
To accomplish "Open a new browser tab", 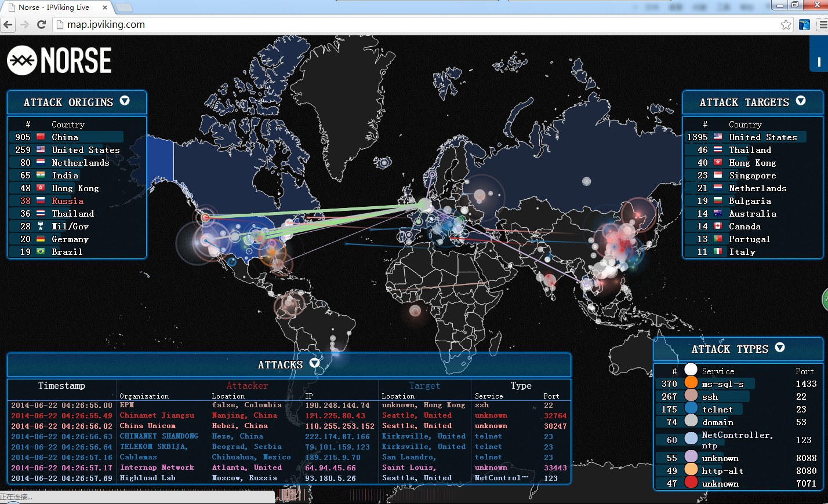I will click(124, 8).
